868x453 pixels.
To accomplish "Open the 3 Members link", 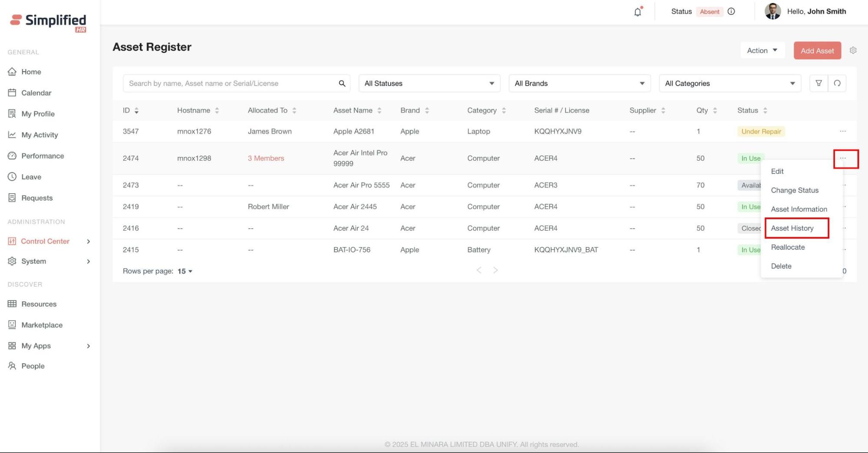I will coord(266,159).
